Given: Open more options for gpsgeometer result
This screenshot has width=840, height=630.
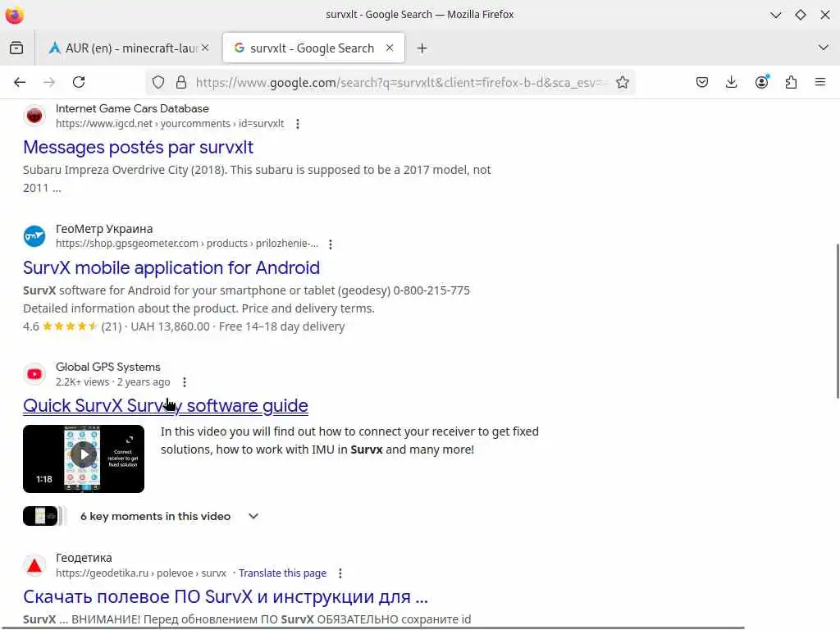Looking at the screenshot, I should click(x=330, y=244).
